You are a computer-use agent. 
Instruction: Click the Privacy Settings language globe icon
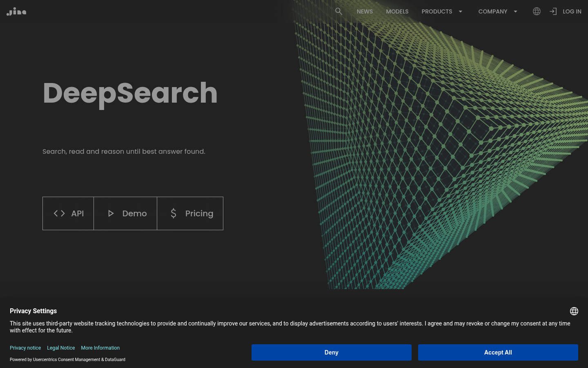point(574,311)
